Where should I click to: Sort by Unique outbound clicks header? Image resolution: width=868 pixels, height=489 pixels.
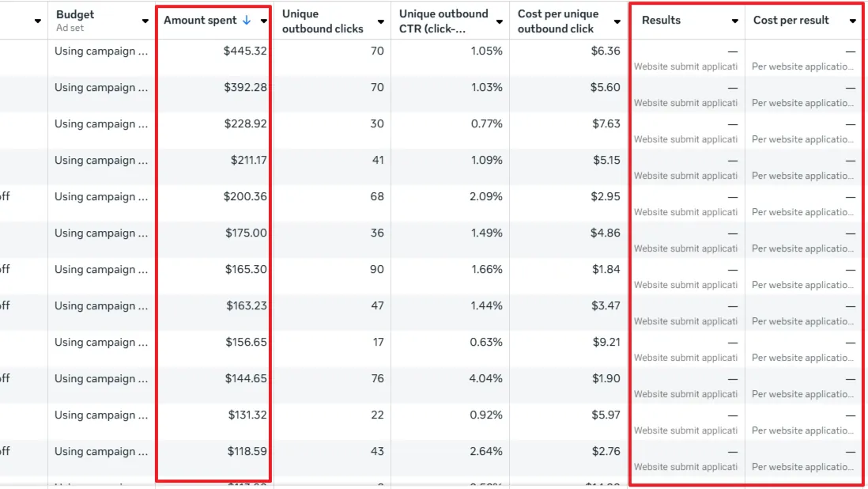point(323,21)
